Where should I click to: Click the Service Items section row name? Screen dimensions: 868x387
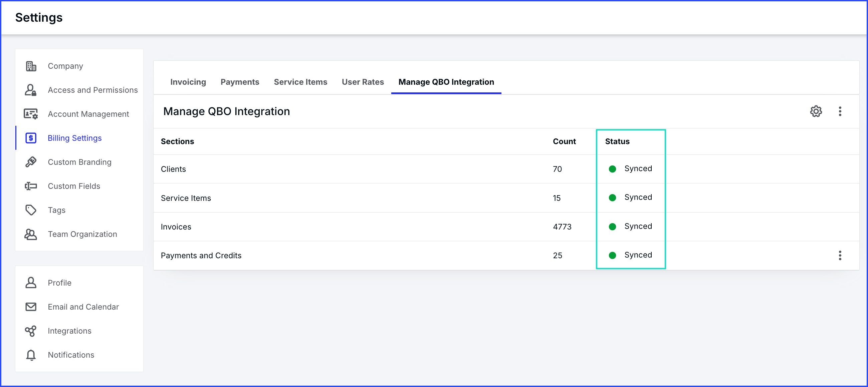click(x=186, y=198)
